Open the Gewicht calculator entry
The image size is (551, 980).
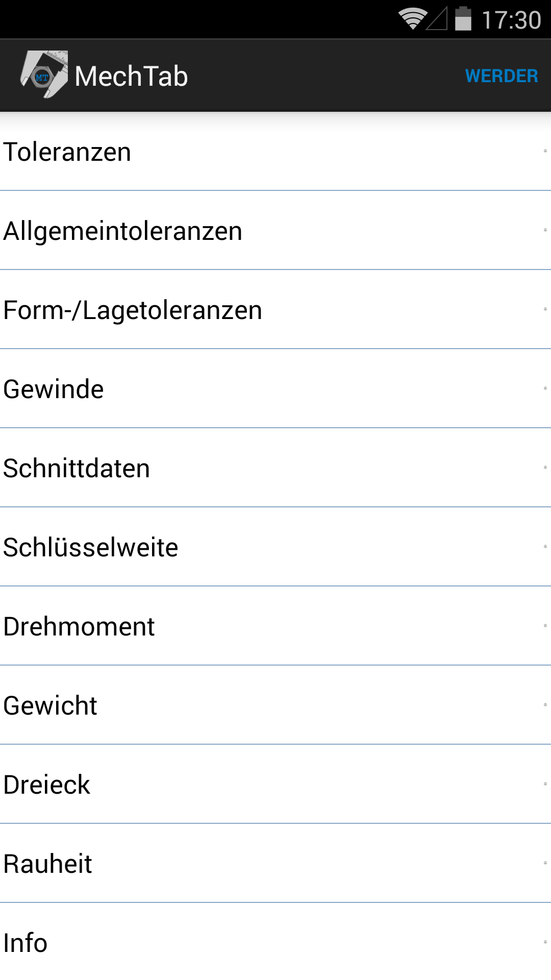[x=275, y=705]
